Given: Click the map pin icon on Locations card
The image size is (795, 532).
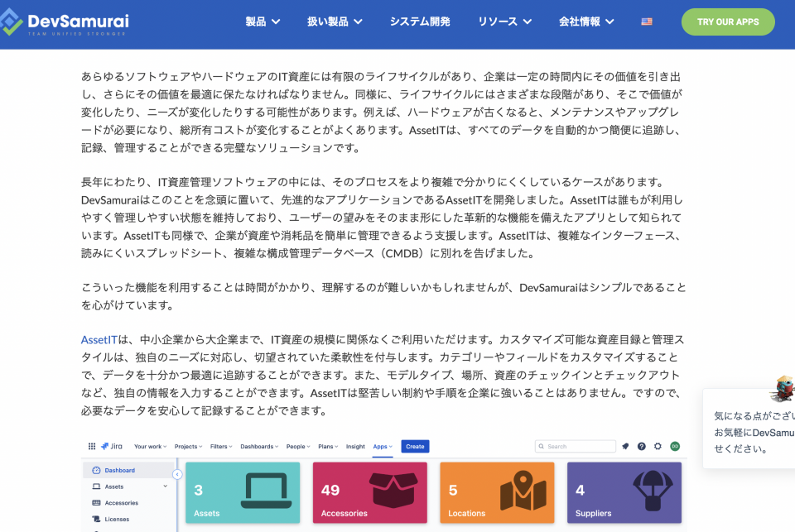Looking at the screenshot, I should (x=523, y=491).
